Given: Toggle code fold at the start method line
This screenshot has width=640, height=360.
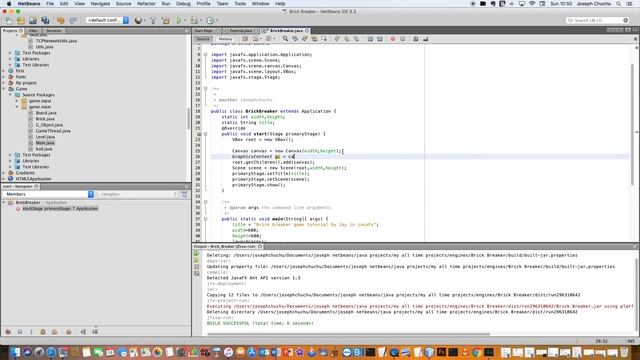Looking at the screenshot, I should [x=205, y=134].
